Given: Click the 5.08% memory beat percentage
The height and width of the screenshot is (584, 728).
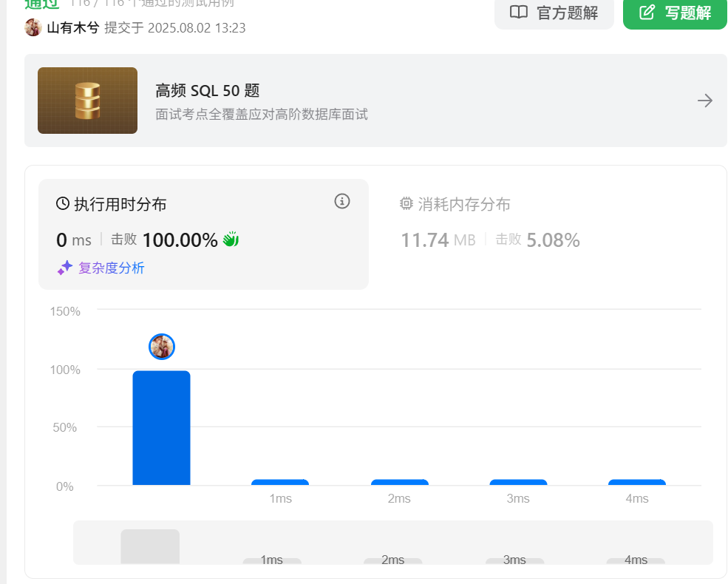Looking at the screenshot, I should point(553,240).
